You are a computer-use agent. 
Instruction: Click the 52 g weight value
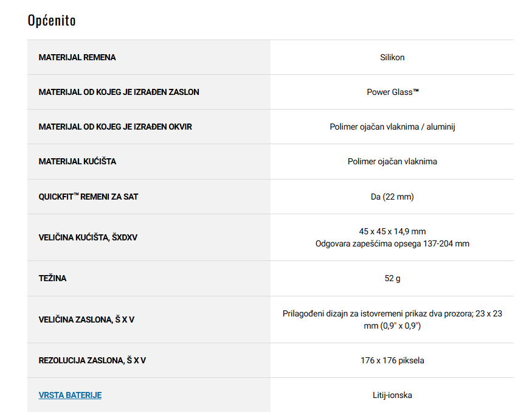[392, 278]
